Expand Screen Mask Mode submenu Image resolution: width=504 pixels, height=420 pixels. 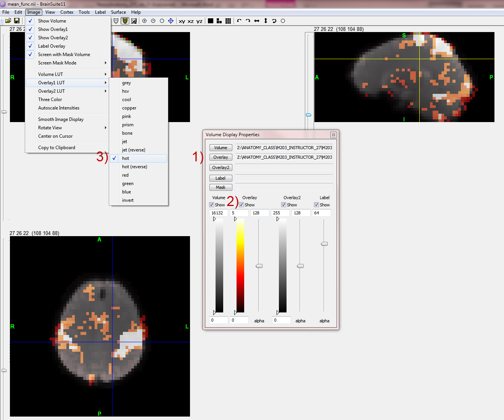pos(68,63)
